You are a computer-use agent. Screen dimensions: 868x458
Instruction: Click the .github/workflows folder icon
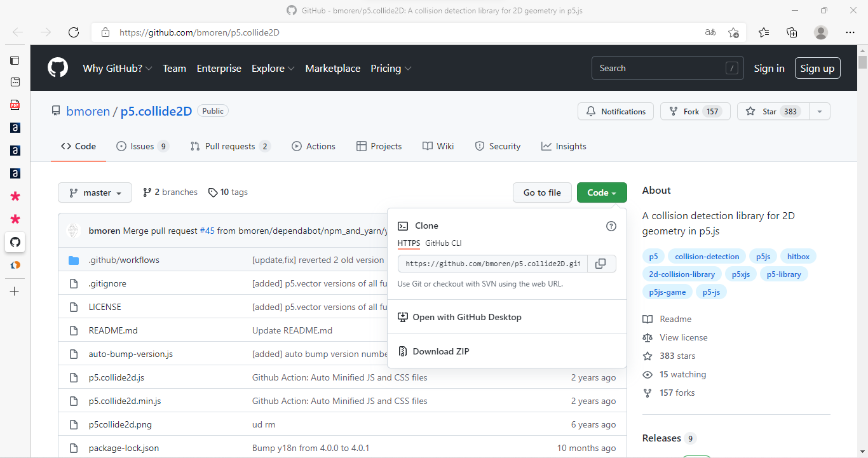74,260
